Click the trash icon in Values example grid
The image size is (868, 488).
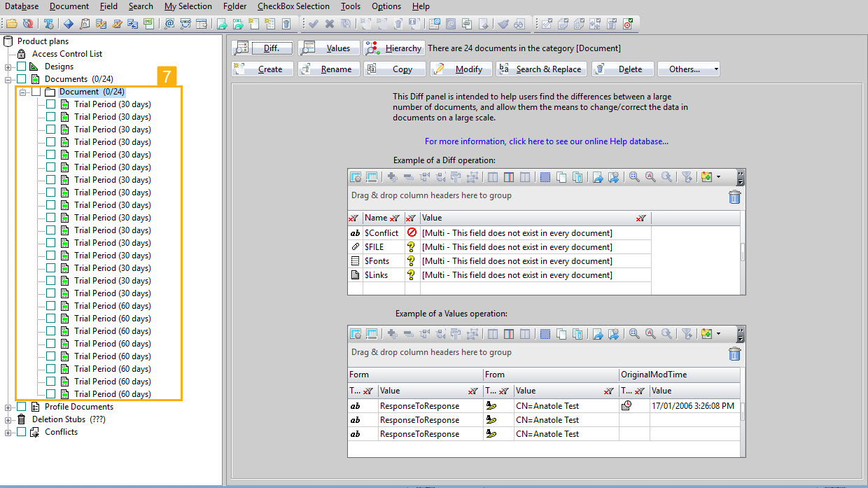point(734,354)
